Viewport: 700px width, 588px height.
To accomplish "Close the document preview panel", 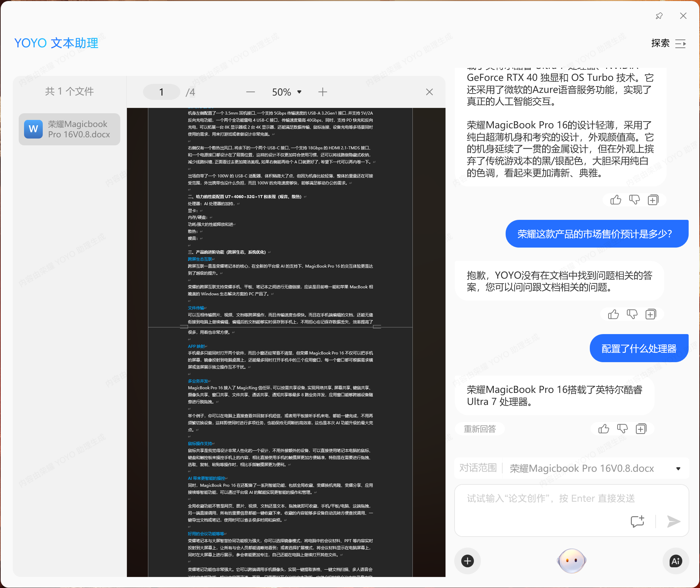I will [429, 92].
